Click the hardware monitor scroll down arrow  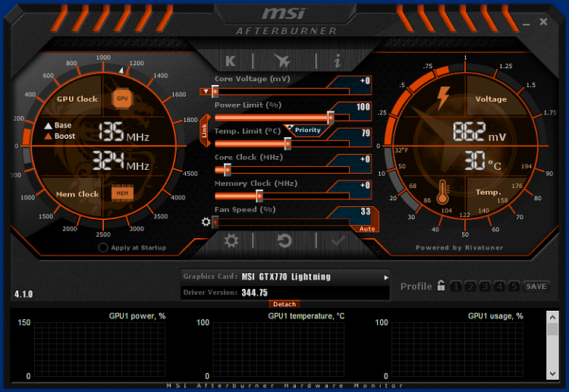click(552, 374)
